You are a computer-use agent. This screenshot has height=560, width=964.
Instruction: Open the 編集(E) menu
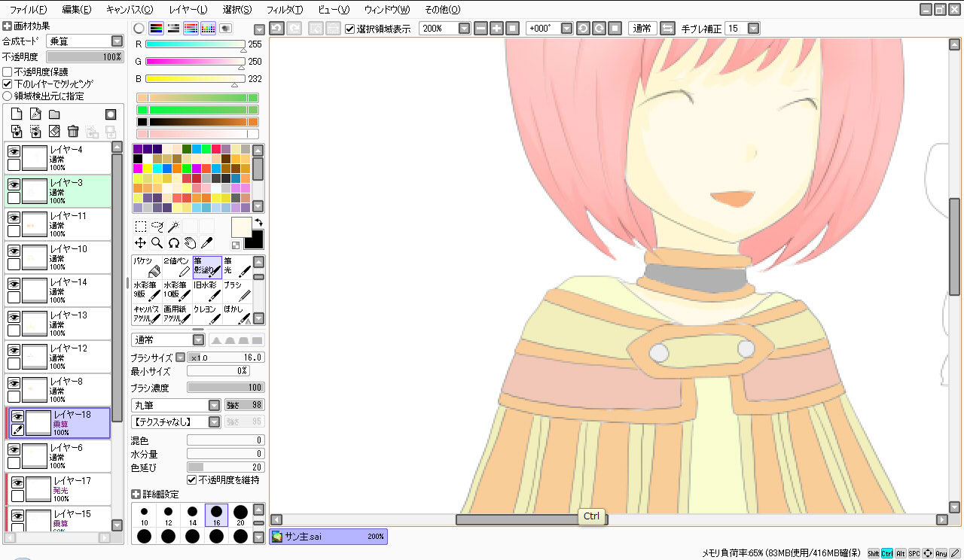pyautogui.click(x=77, y=10)
